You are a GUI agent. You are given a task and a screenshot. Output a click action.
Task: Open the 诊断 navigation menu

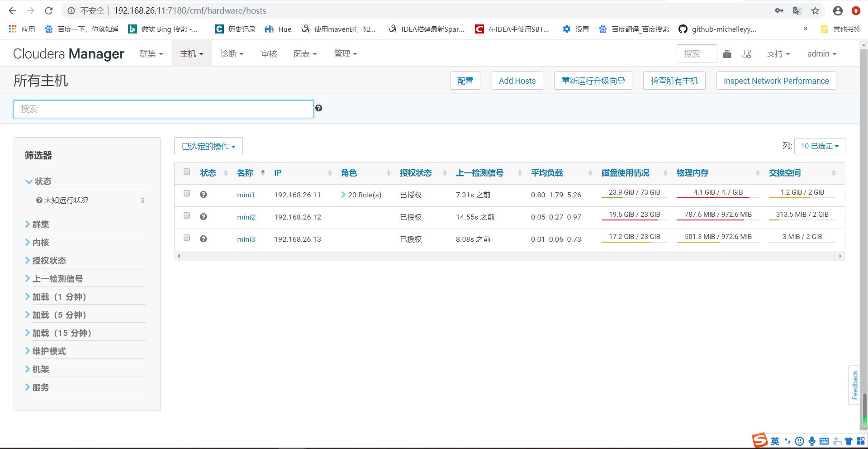pyautogui.click(x=232, y=54)
